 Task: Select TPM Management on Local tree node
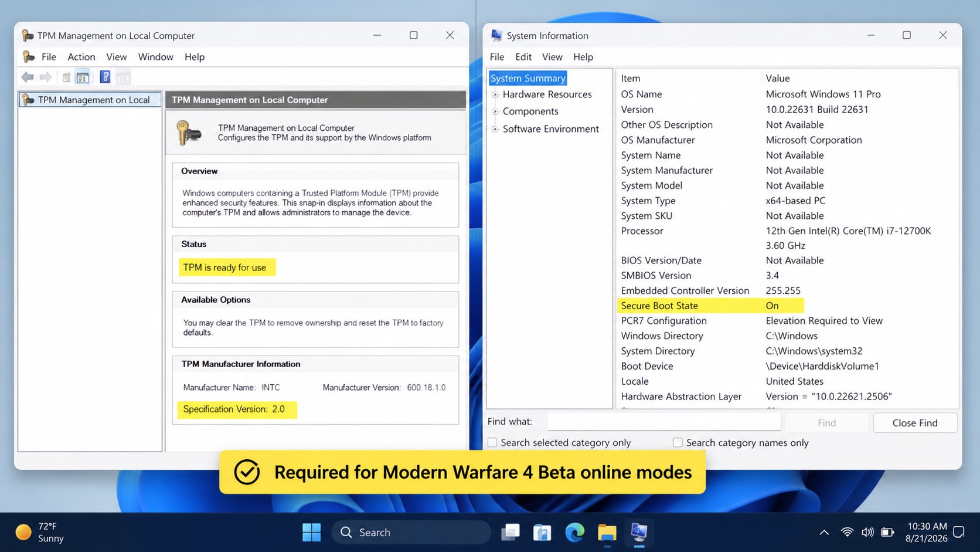click(x=90, y=100)
